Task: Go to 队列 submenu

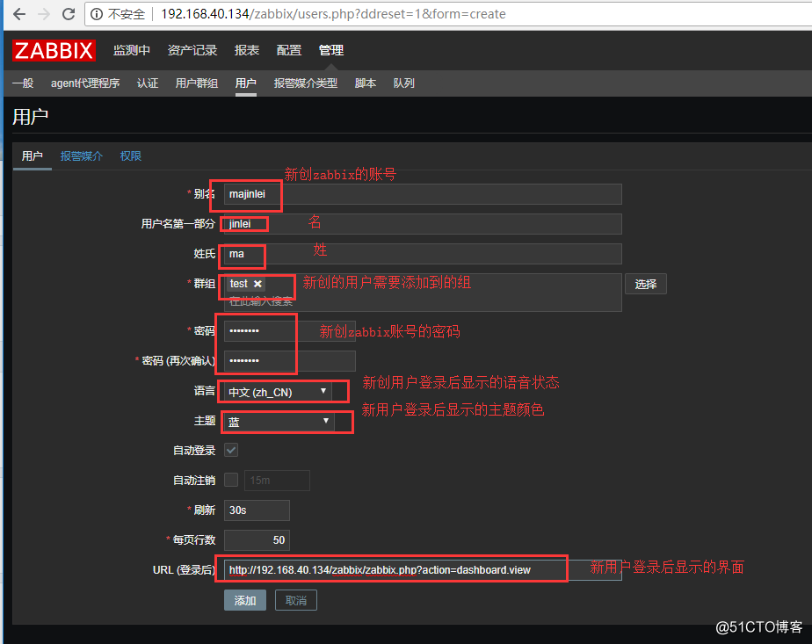Action: (404, 83)
